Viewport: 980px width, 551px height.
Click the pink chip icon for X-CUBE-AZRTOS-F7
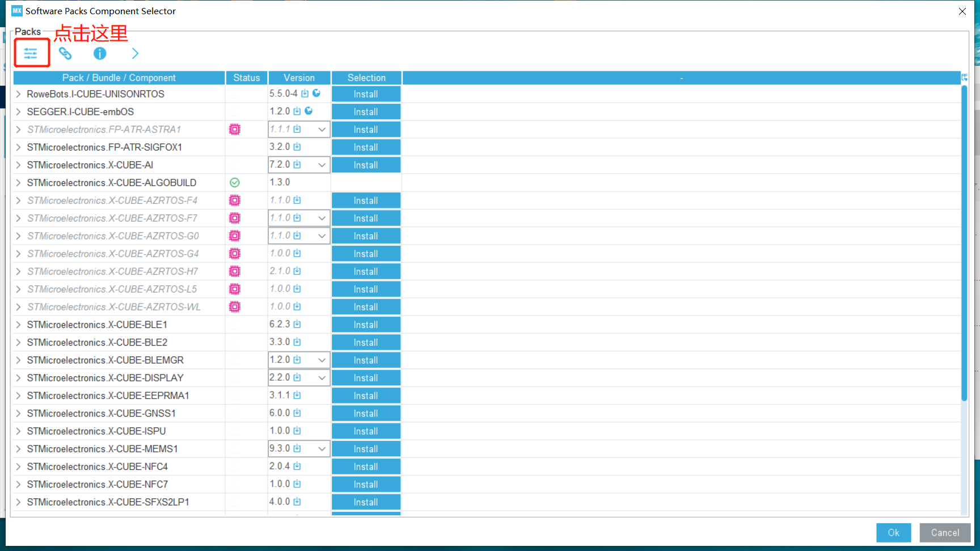(x=235, y=218)
